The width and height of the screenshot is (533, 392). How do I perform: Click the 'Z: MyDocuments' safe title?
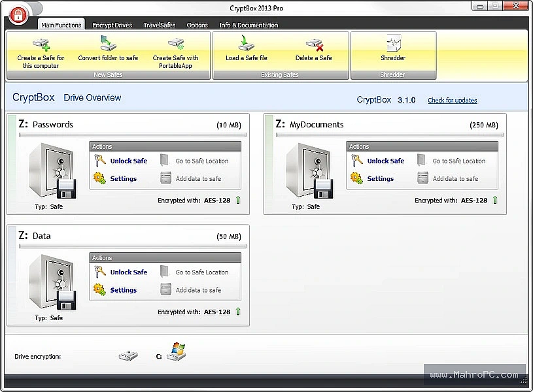coord(310,124)
